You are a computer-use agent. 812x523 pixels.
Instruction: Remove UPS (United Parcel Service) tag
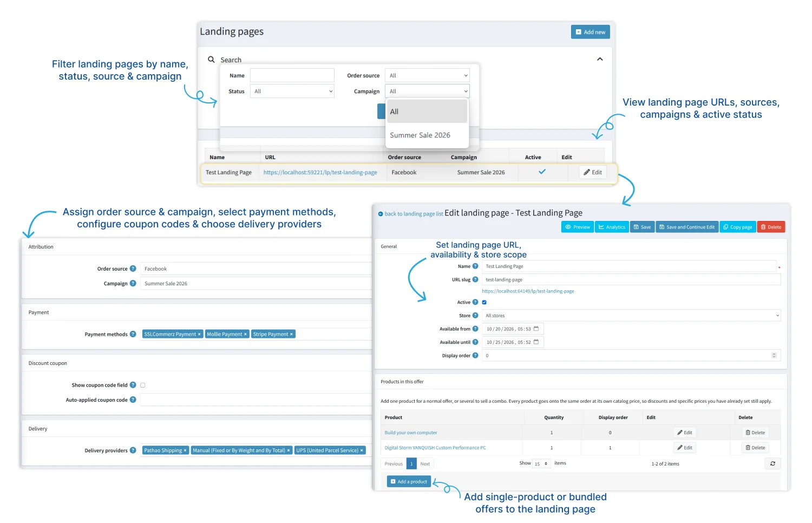point(362,450)
